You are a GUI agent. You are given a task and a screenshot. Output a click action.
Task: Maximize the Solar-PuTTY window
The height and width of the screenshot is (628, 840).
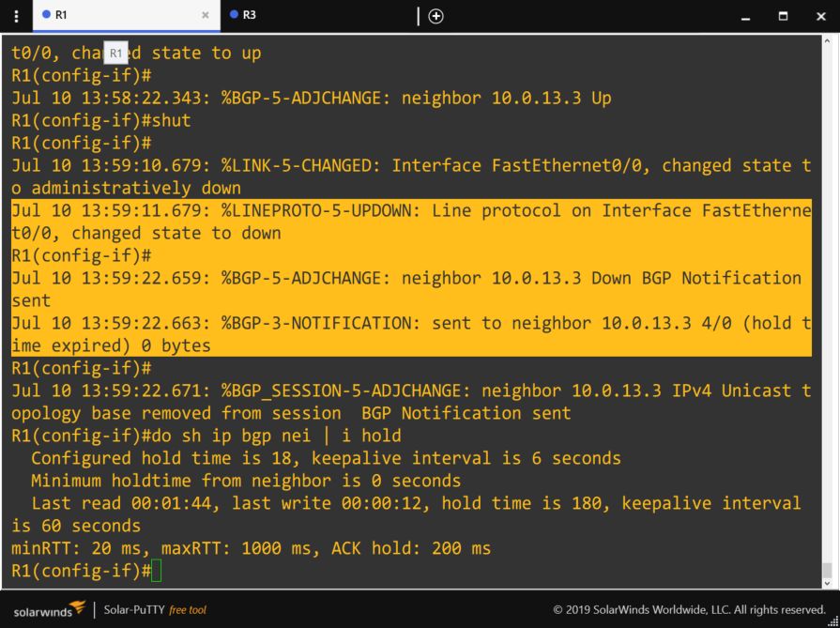(783, 16)
